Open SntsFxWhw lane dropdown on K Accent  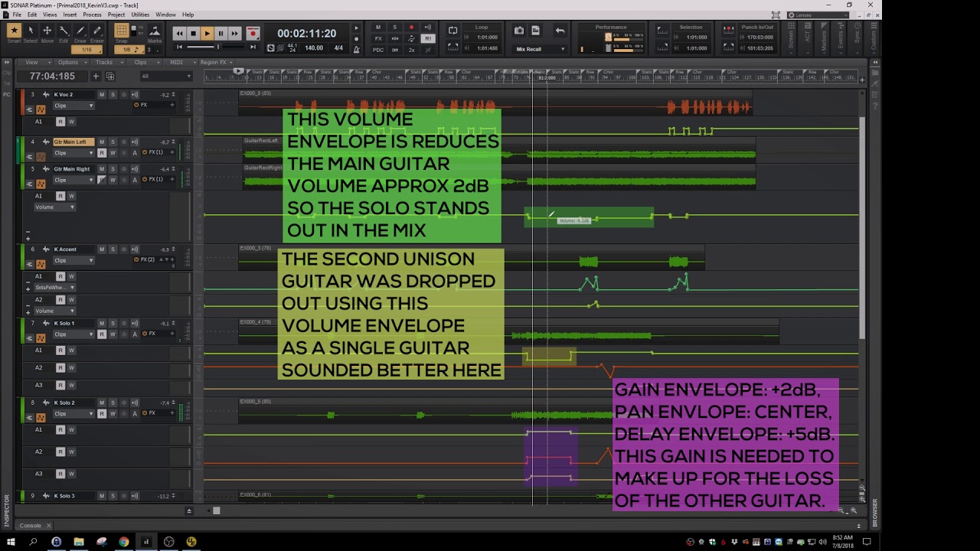54,288
